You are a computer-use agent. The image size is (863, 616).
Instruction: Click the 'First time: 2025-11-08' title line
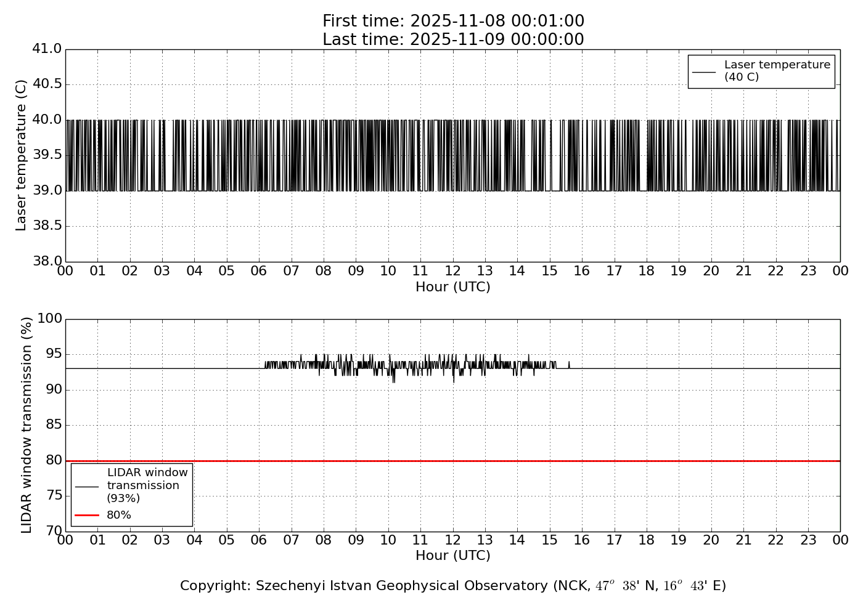click(453, 22)
